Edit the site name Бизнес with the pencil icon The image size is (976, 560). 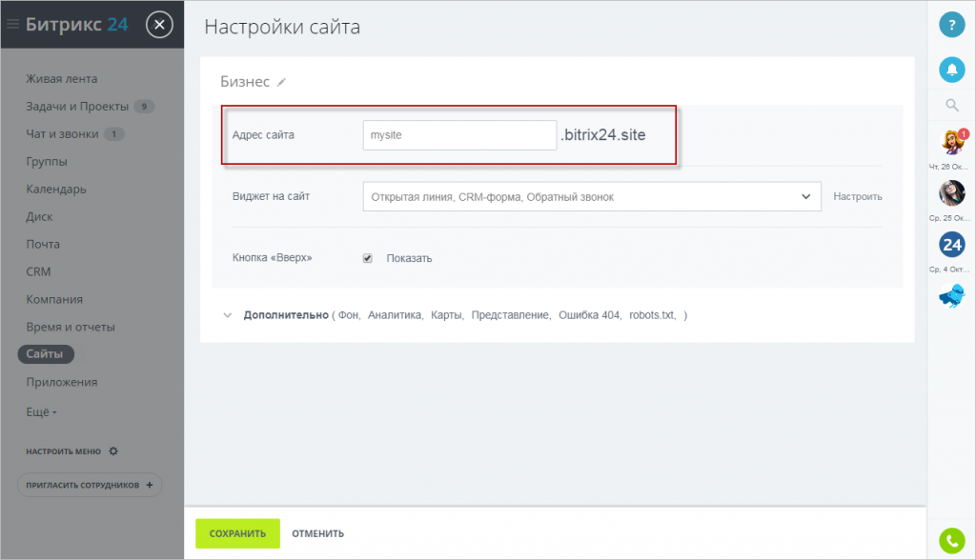281,82
